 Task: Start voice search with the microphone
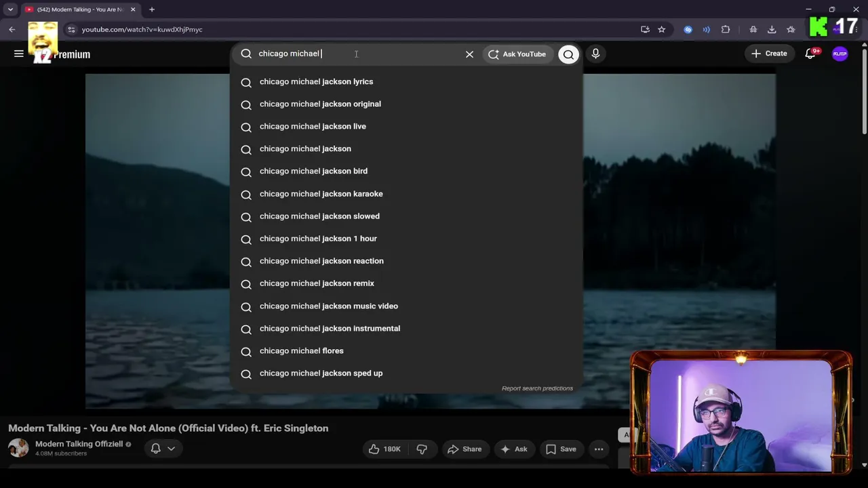(595, 54)
